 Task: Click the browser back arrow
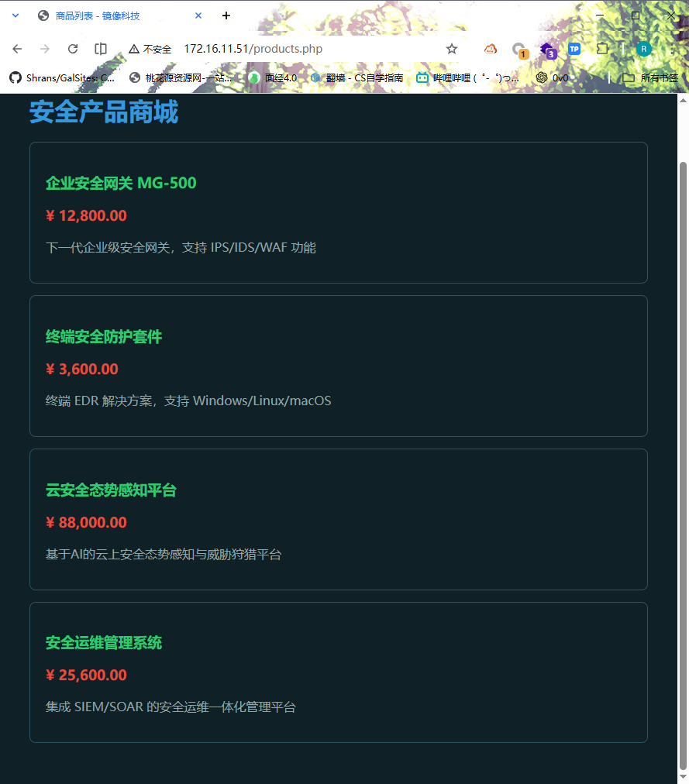coord(17,49)
